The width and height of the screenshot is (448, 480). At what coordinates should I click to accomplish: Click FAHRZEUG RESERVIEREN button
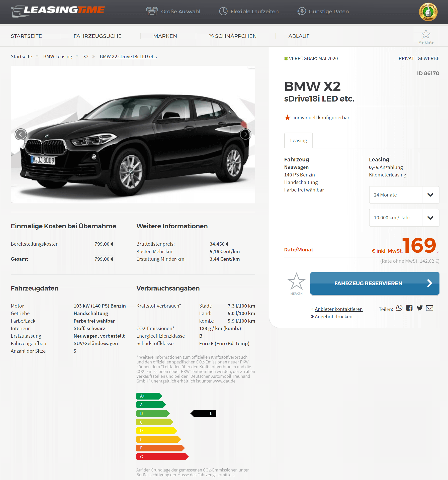point(375,283)
